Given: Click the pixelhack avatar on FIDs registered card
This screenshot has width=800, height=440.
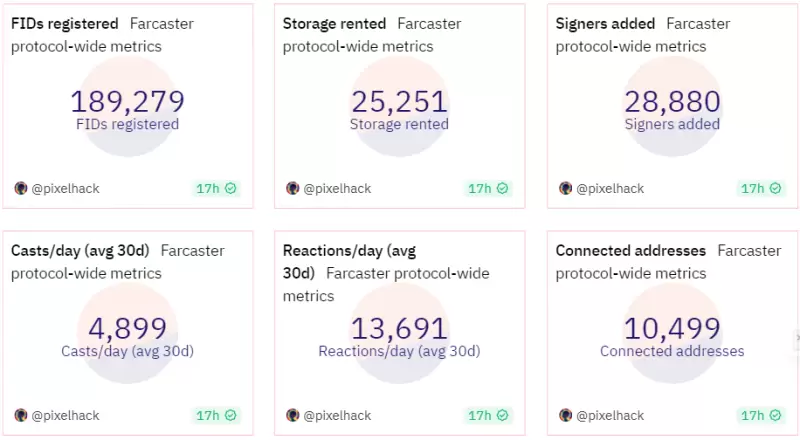Looking at the screenshot, I should (x=21, y=188).
